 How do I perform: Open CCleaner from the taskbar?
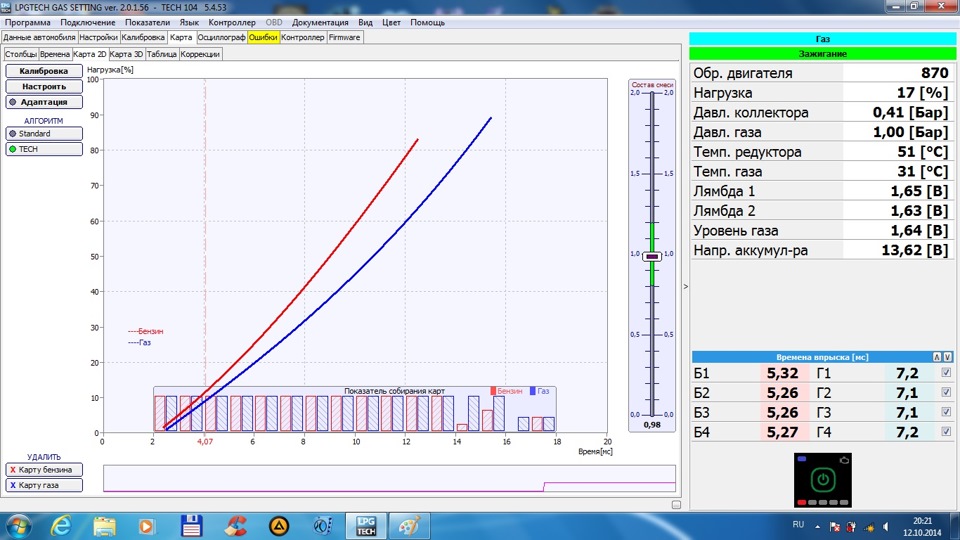click(x=235, y=526)
